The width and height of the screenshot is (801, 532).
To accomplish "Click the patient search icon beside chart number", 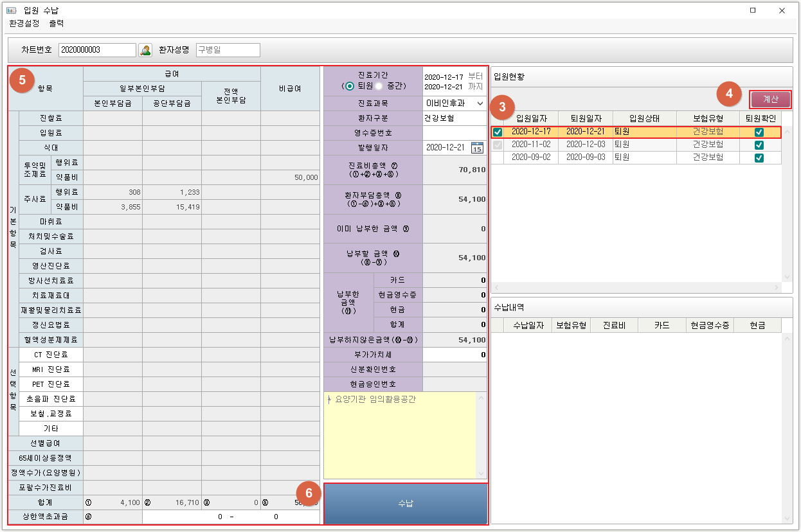I will coord(145,50).
